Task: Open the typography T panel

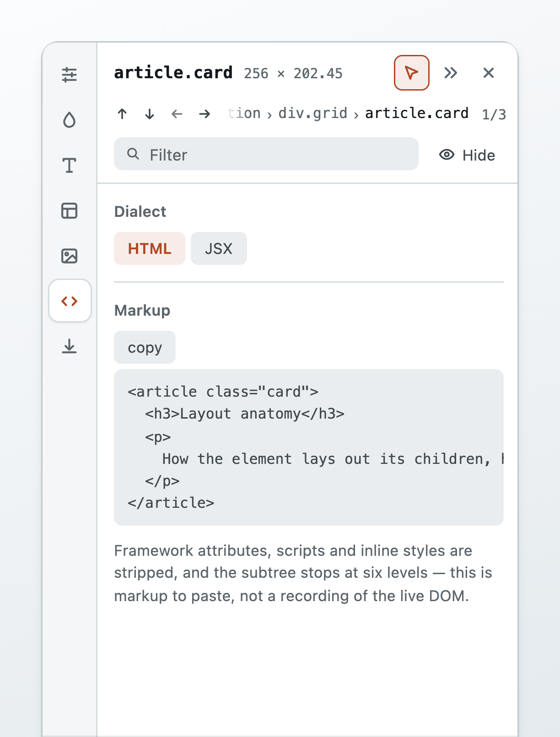Action: coord(70,165)
